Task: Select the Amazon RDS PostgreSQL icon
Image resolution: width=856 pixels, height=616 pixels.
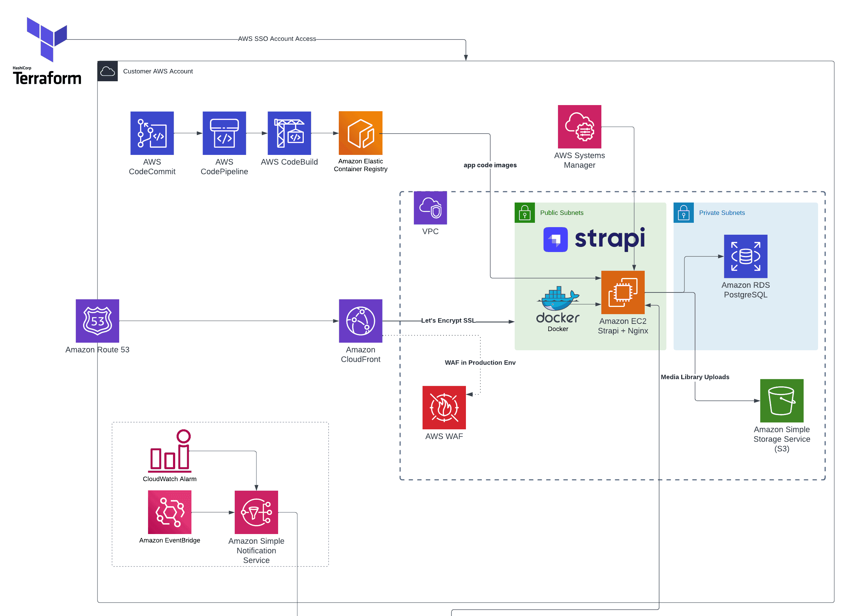Action: coord(745,256)
